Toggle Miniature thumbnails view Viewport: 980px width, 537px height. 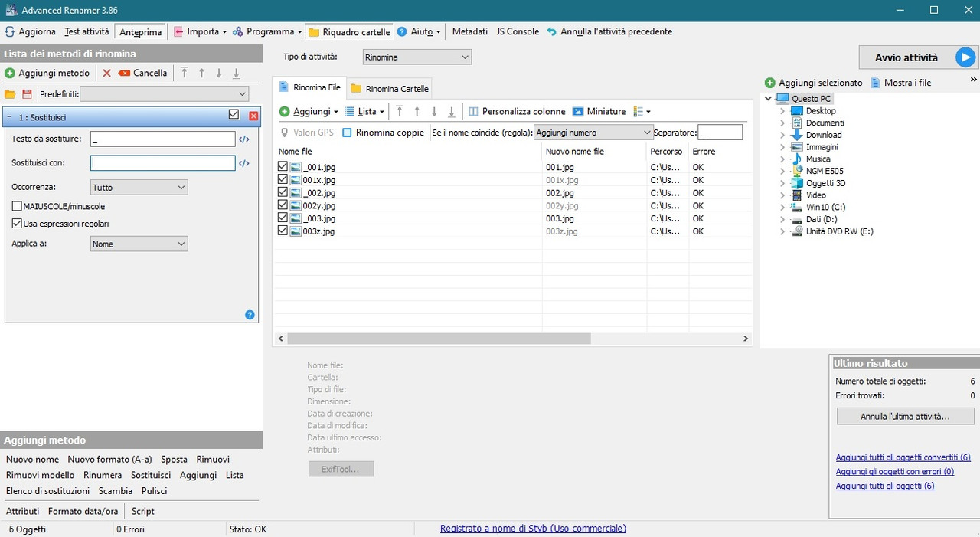pos(599,111)
